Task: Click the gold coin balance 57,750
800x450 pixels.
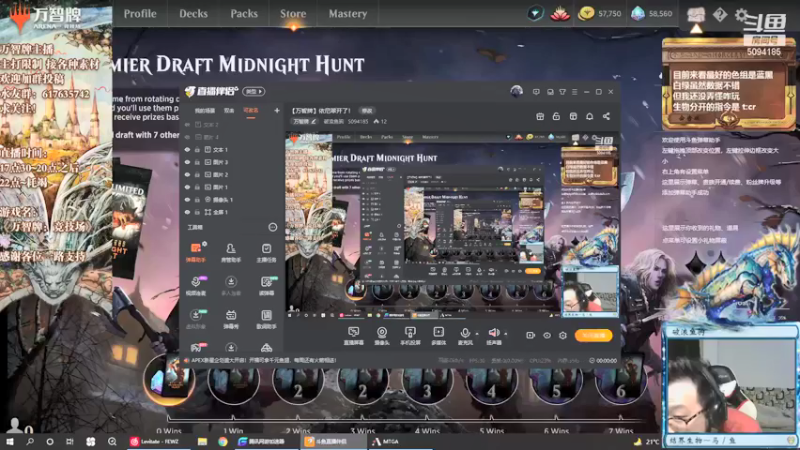Action: click(x=599, y=14)
